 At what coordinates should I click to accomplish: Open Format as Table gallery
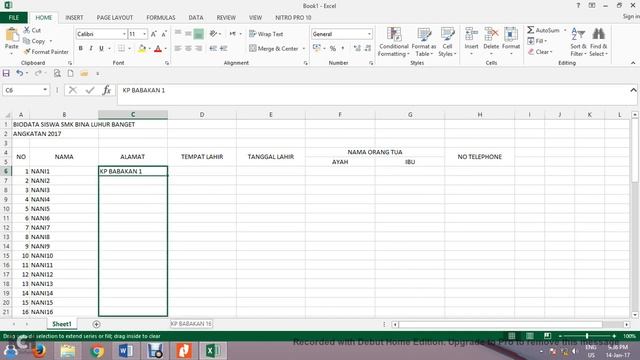pyautogui.click(x=424, y=42)
